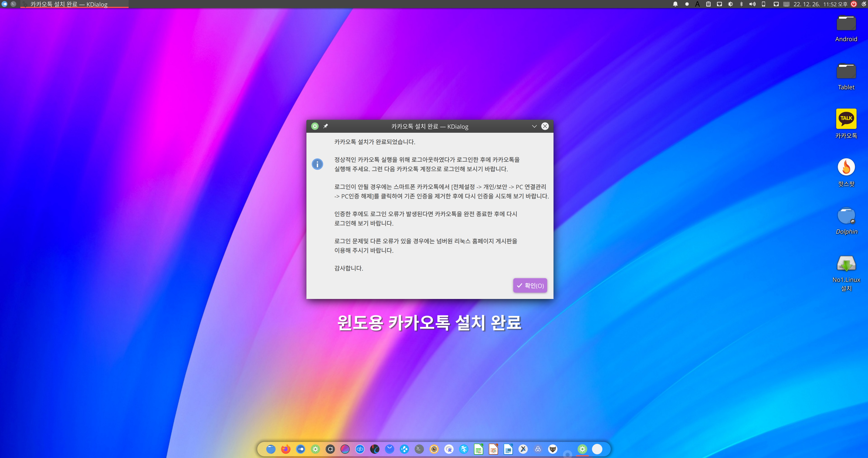Launch the 핫스팟 desktop shortcut
868x458 pixels.
point(846,173)
